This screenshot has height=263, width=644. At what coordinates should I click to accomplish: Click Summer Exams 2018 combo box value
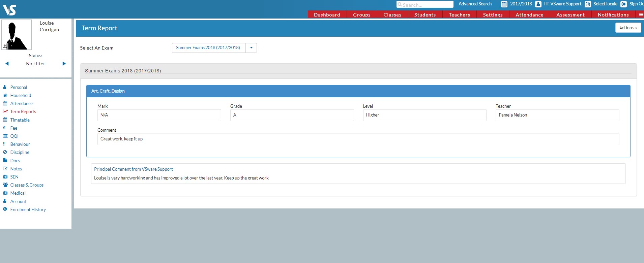tap(209, 48)
